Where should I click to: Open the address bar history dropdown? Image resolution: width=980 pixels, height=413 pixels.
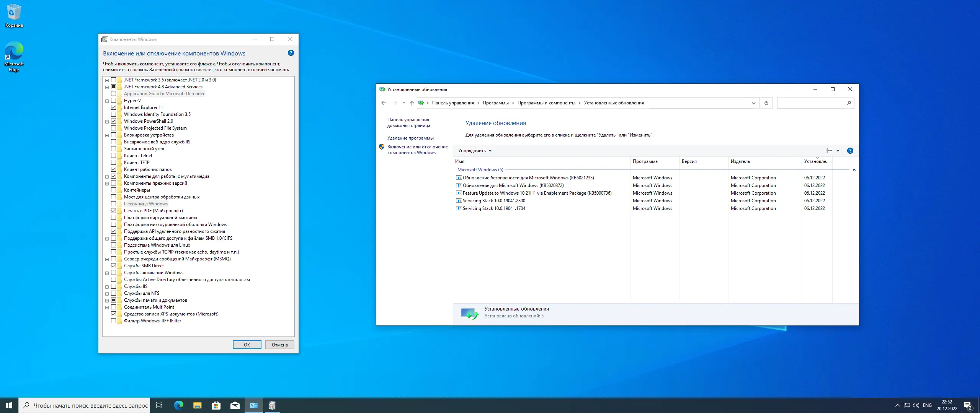[753, 103]
